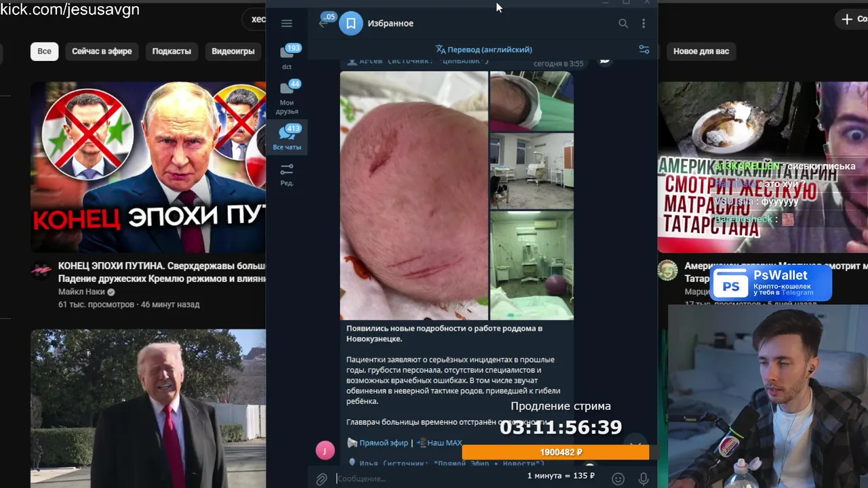
Task: Open the Майкл Наки channel avatar
Action: [x=41, y=270]
